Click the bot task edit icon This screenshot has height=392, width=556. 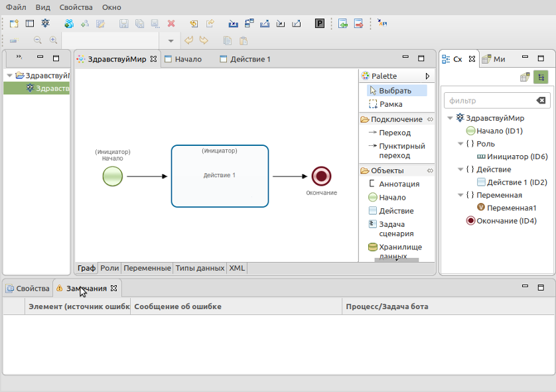(x=100, y=24)
